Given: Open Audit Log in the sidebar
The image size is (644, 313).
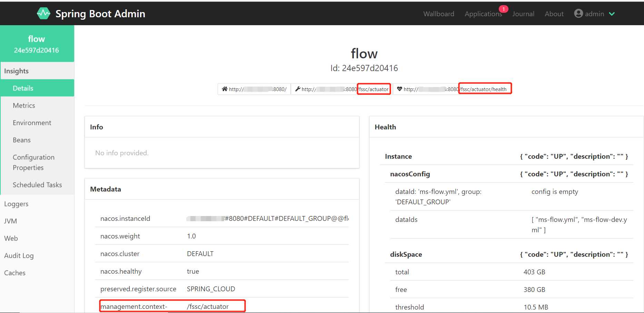Looking at the screenshot, I should click(37, 255).
